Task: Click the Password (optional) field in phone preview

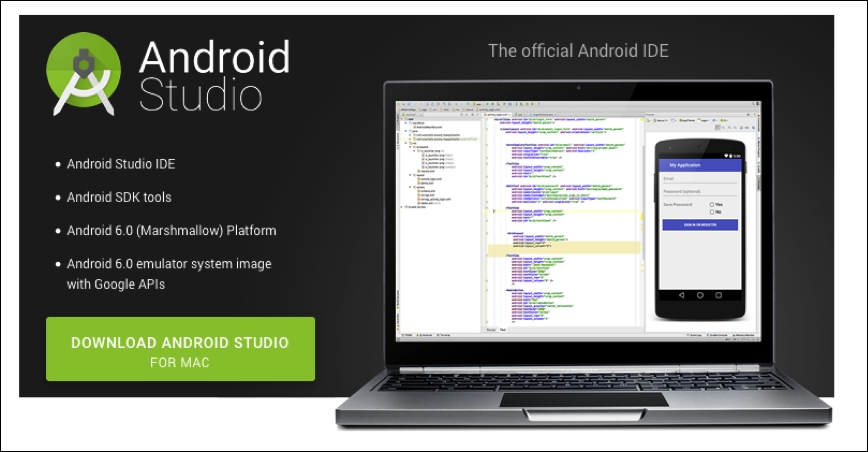Action: pyautogui.click(x=700, y=192)
